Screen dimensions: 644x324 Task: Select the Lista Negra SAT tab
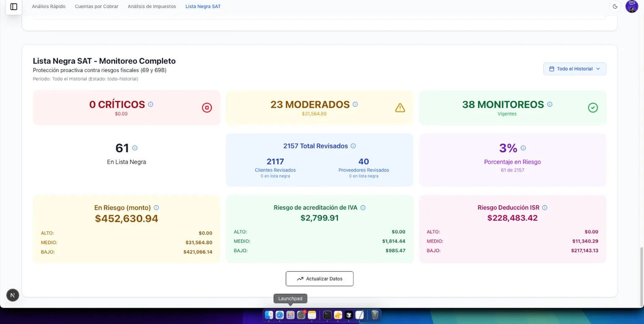[x=203, y=6]
